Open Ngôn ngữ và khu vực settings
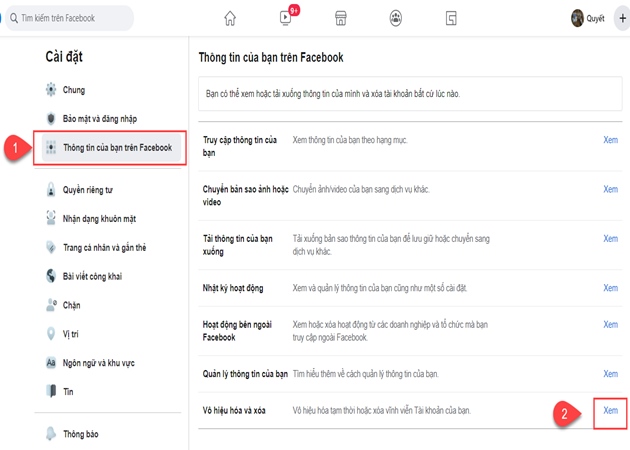630x450 pixels. [111, 363]
